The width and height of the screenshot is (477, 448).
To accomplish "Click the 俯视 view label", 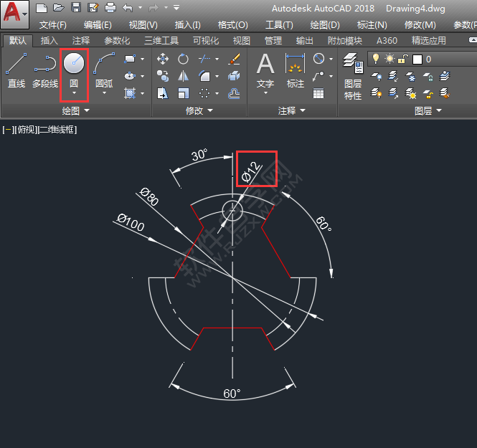I will pos(26,130).
